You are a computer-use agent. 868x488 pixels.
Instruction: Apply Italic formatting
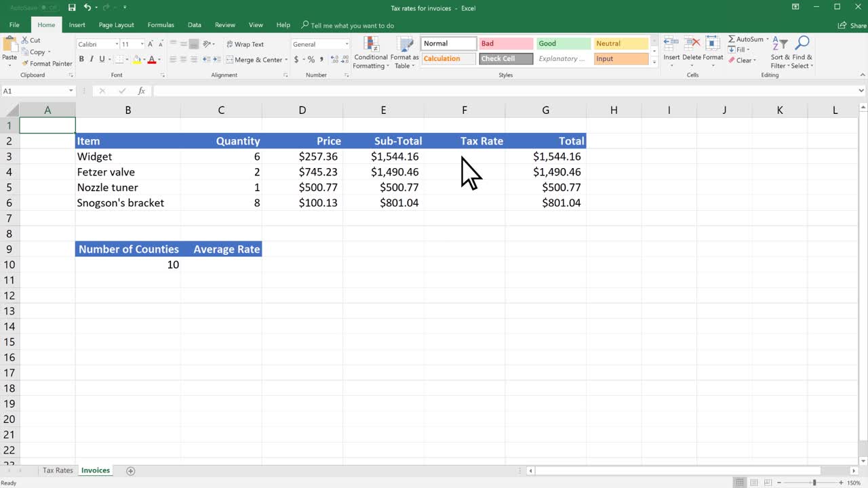click(x=92, y=59)
